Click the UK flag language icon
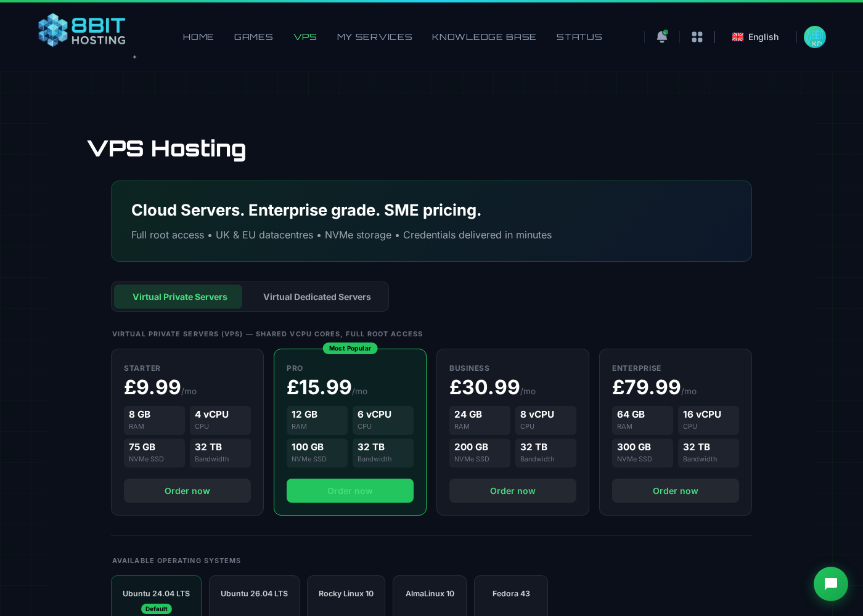The height and width of the screenshot is (616, 863). (738, 37)
